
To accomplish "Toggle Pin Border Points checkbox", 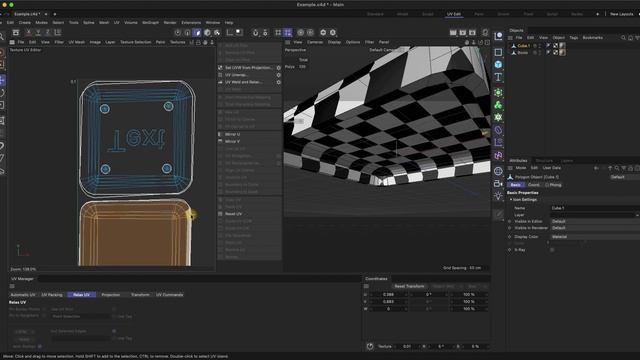I will click(x=44, y=309).
